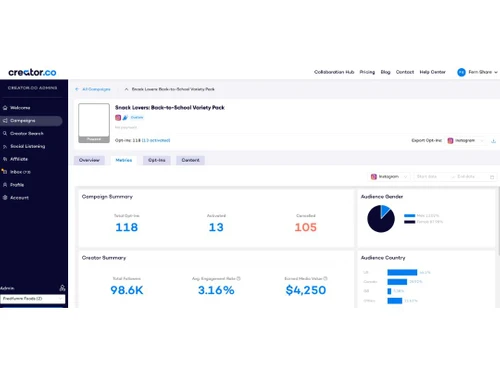Click the US bar in Audience Country
Screen dimensions: 500x375
point(402,272)
